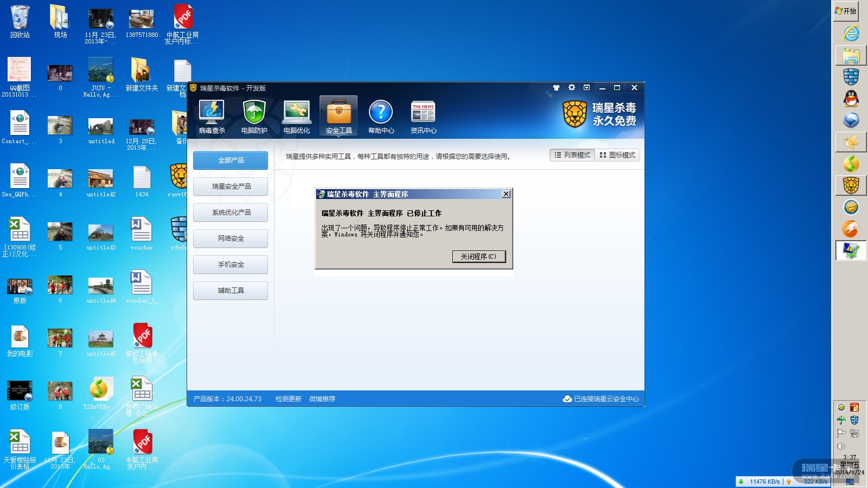Image resolution: width=868 pixels, height=488 pixels.
Task: Select the 装修工程承包合同 PDF on desktop
Action: pos(142,344)
